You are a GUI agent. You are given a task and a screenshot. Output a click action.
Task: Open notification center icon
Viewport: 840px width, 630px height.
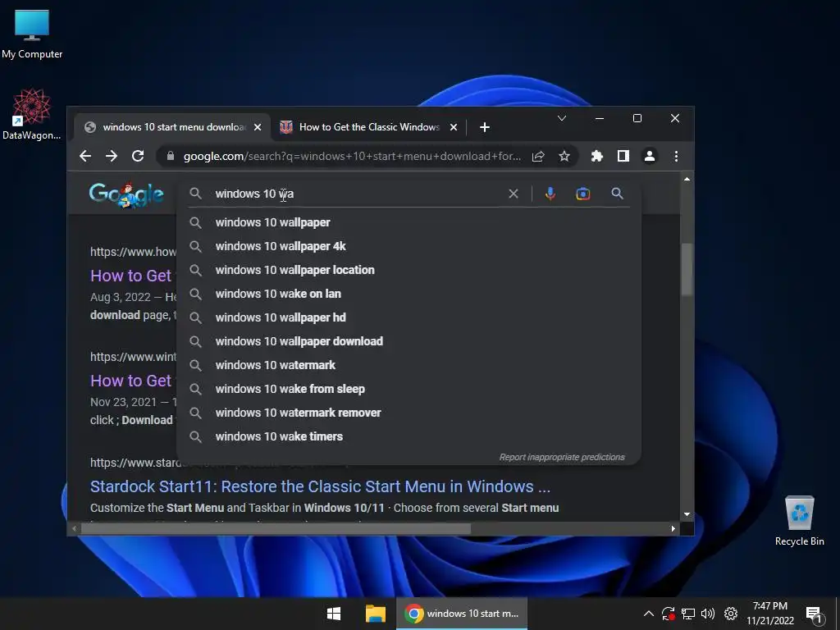point(814,614)
